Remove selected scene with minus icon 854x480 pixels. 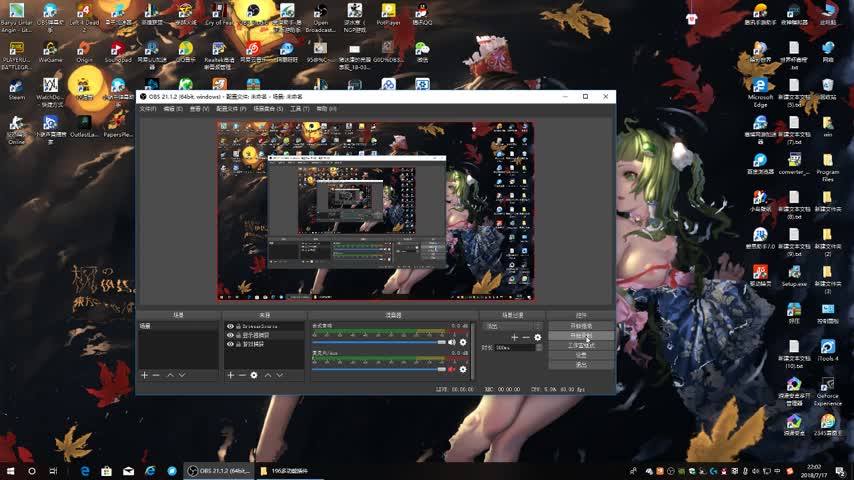pyautogui.click(x=156, y=375)
